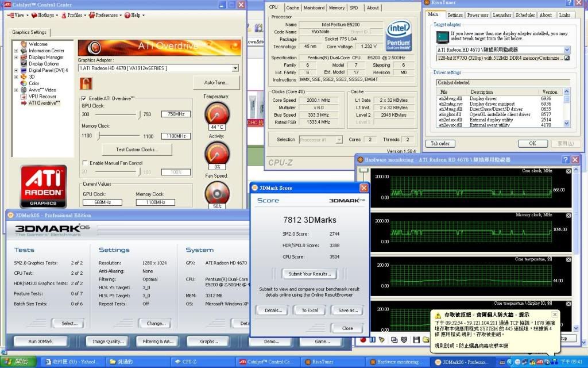Switch to CPU-Z Cache tab

pyautogui.click(x=292, y=7)
